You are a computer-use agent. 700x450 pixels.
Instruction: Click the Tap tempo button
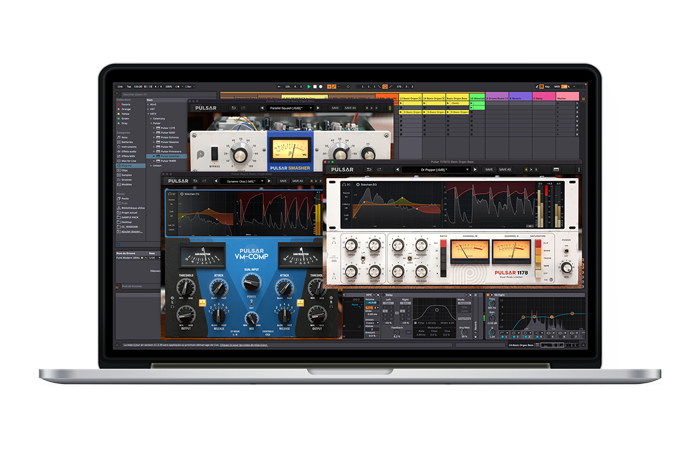129,87
